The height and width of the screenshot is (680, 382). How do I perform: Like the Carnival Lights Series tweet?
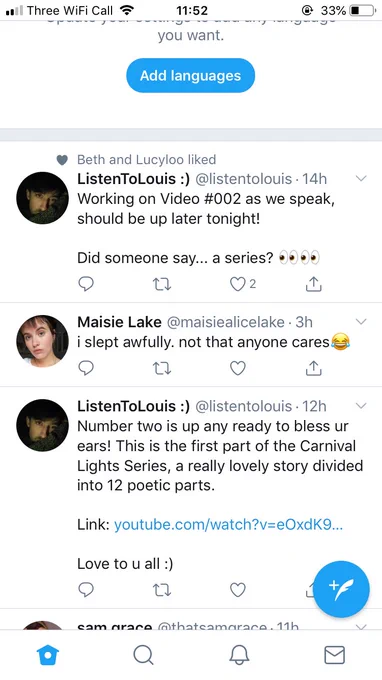click(238, 590)
